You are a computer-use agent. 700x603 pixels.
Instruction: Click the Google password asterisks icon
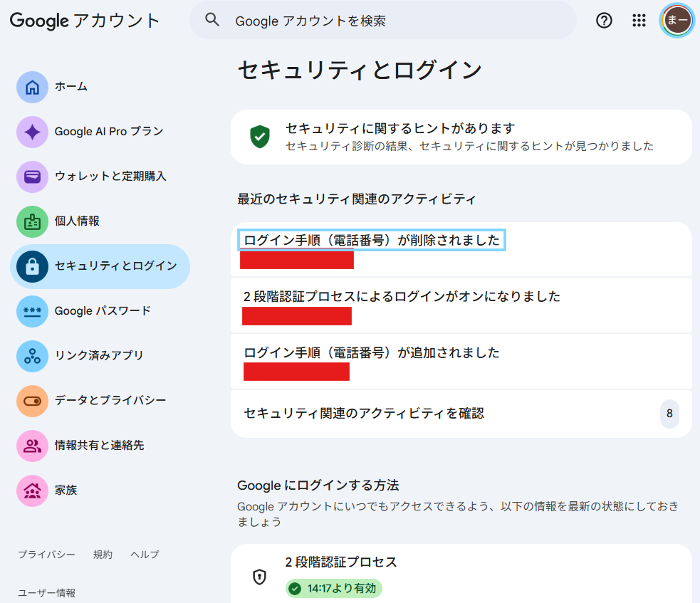[32, 311]
